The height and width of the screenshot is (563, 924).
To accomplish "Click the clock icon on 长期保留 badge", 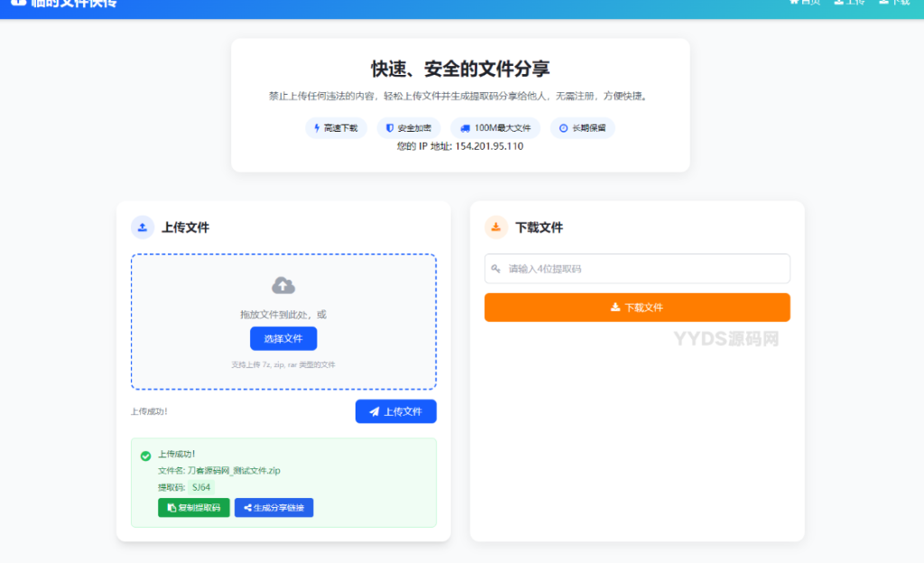I will pyautogui.click(x=562, y=127).
